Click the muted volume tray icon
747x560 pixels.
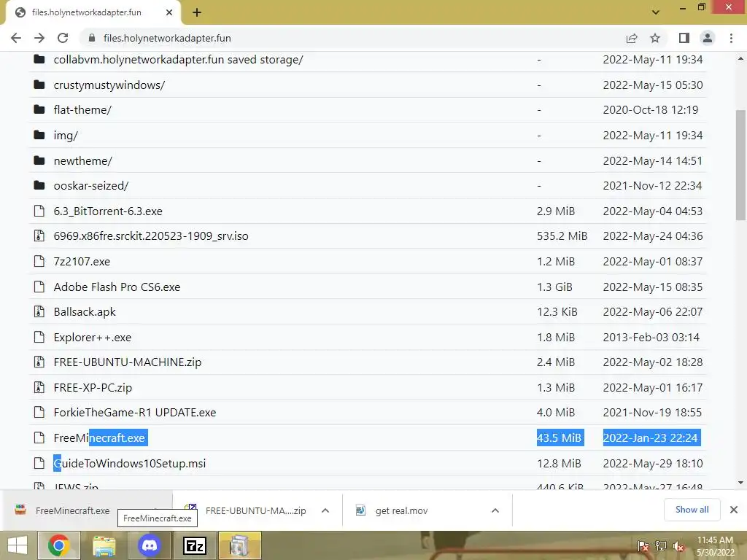(x=678, y=546)
